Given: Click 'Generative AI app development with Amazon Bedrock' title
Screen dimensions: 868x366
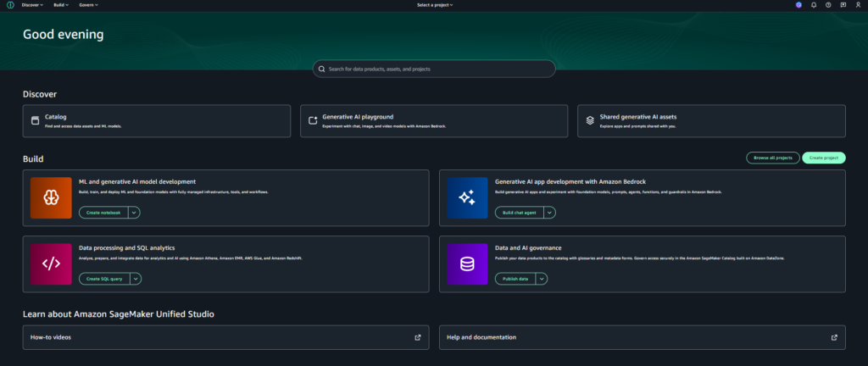Looking at the screenshot, I should [570, 181].
